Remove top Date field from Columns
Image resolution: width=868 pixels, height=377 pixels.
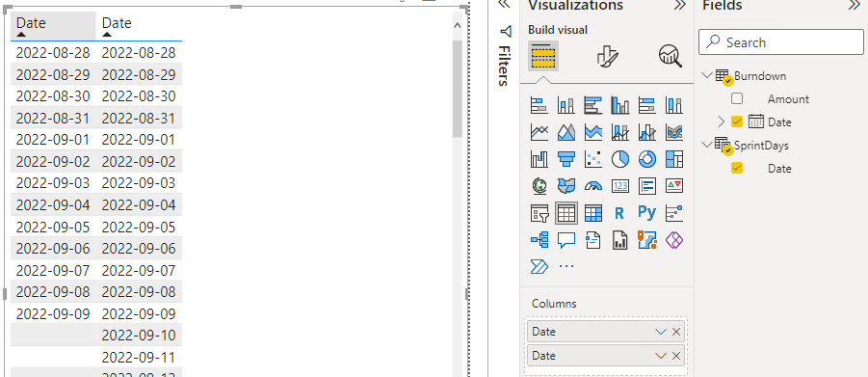point(676,332)
